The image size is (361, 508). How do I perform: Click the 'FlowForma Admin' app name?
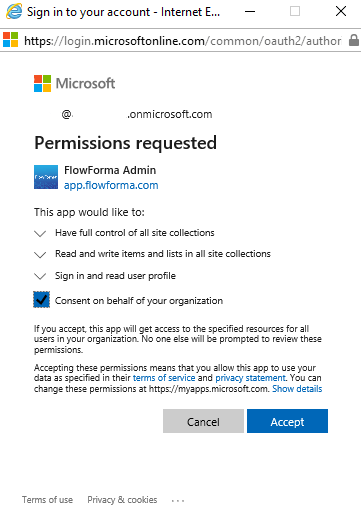pyautogui.click(x=110, y=170)
